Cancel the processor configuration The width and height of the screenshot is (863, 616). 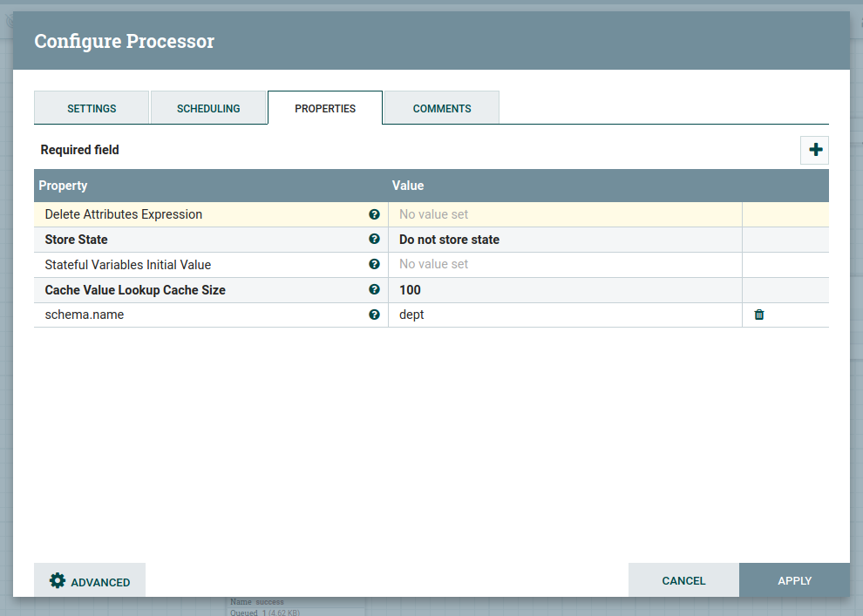683,580
